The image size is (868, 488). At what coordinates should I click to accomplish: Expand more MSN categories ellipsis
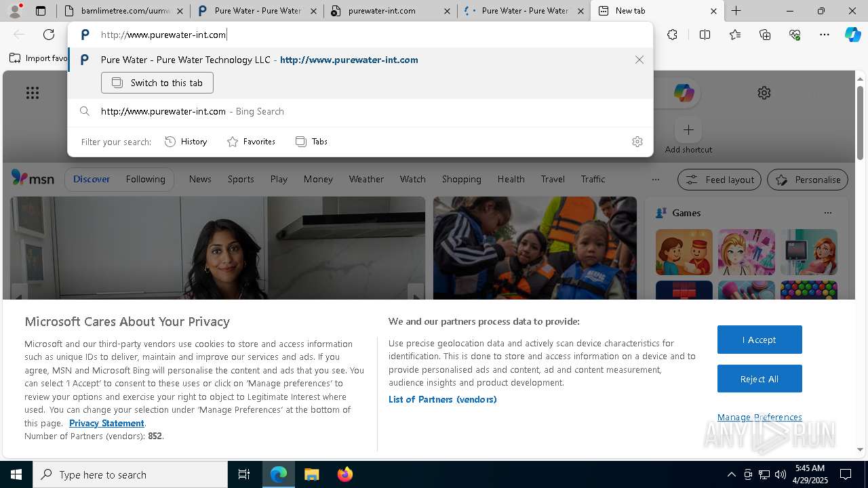[x=655, y=180]
